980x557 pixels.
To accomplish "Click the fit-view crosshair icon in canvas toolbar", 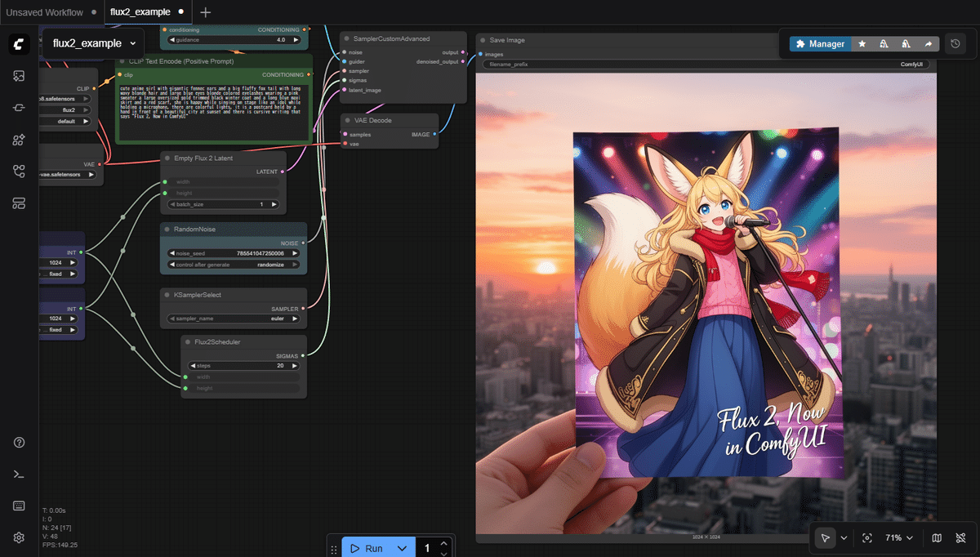I will [867, 537].
